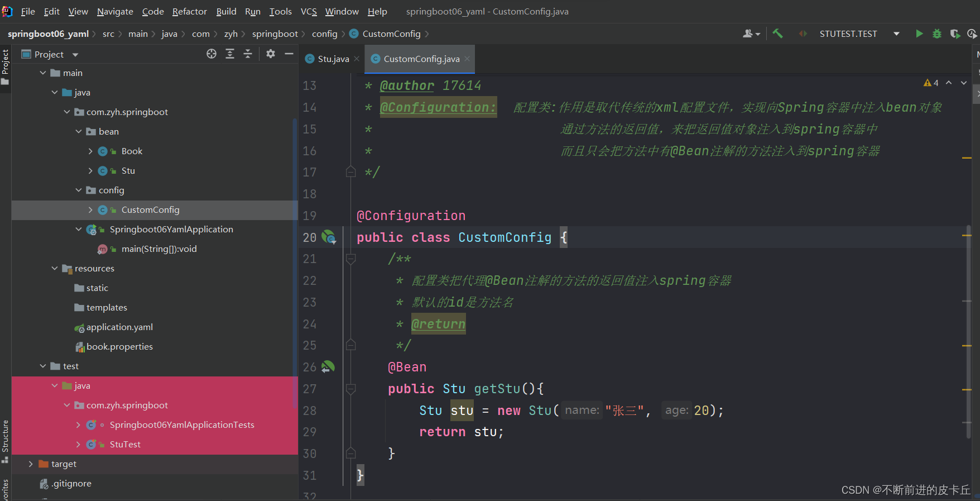Viewport: 980px width, 501px height.
Task: Collapse the config package
Action: (x=79, y=190)
